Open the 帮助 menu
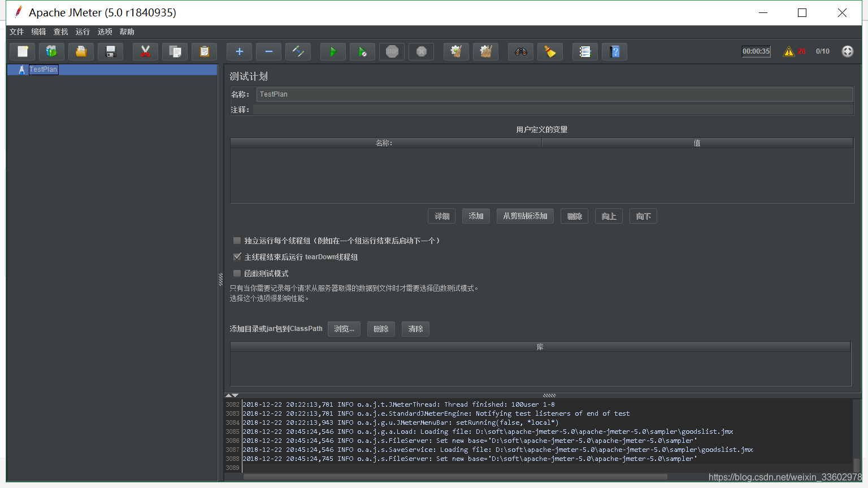 [x=127, y=32]
